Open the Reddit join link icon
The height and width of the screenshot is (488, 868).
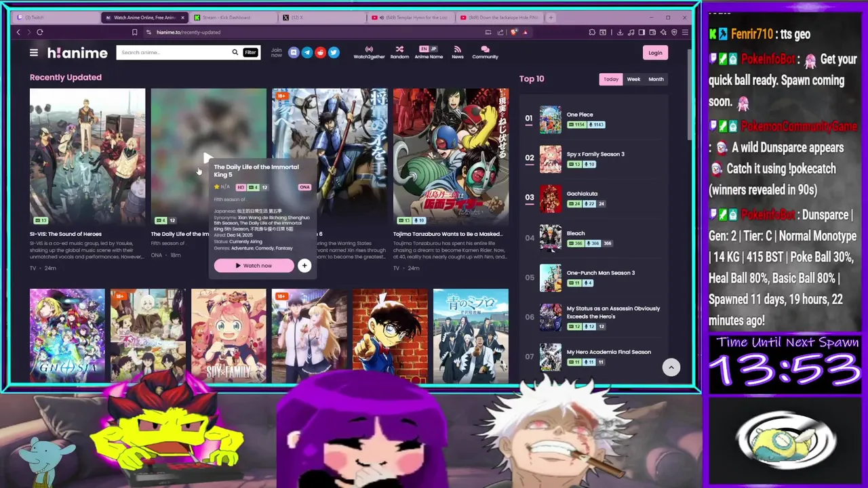[x=320, y=52]
